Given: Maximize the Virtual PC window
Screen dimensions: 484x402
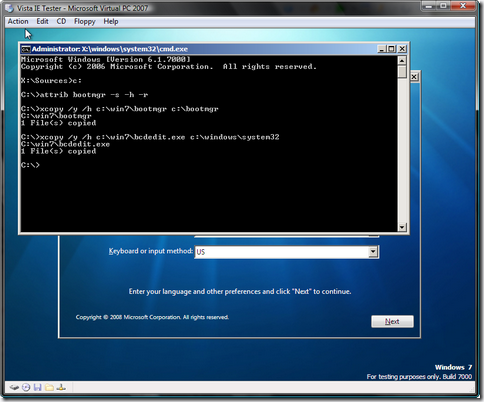Looking at the screenshot, I should 443,6.
